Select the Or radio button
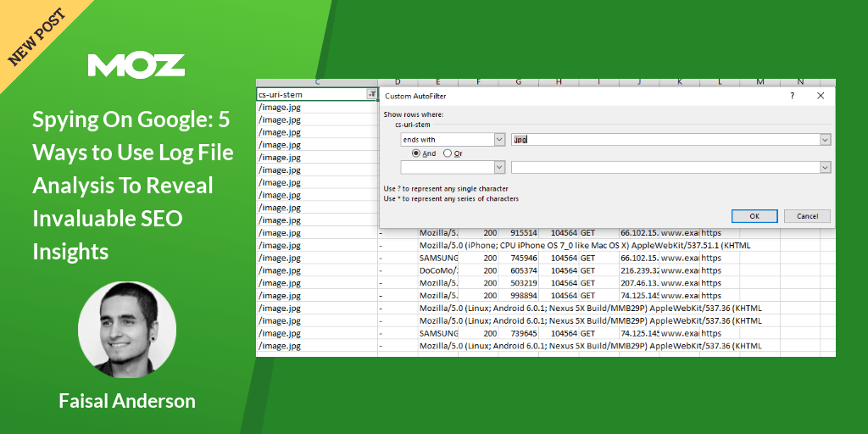 coord(448,153)
